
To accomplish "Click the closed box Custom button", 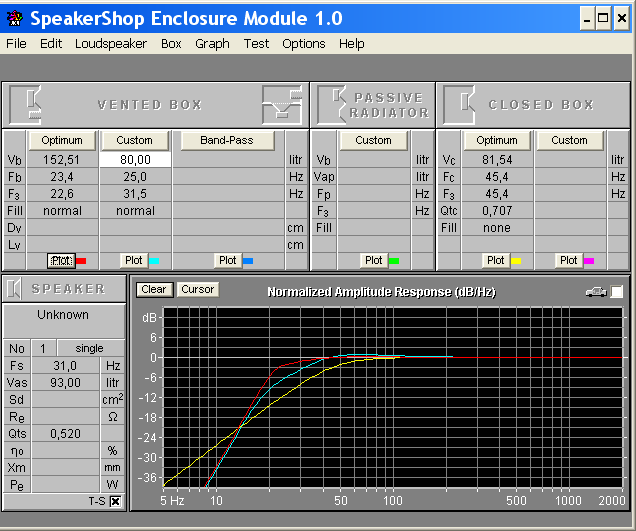I will tap(569, 140).
